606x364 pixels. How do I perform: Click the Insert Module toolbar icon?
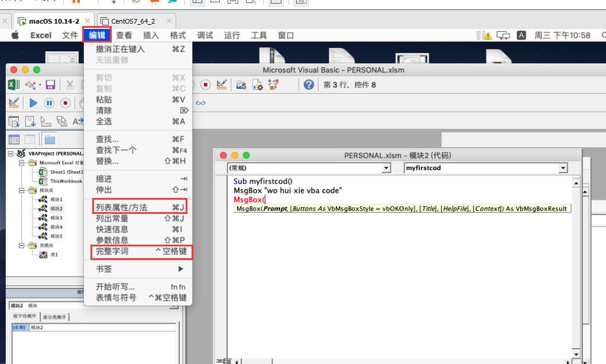pos(30,84)
